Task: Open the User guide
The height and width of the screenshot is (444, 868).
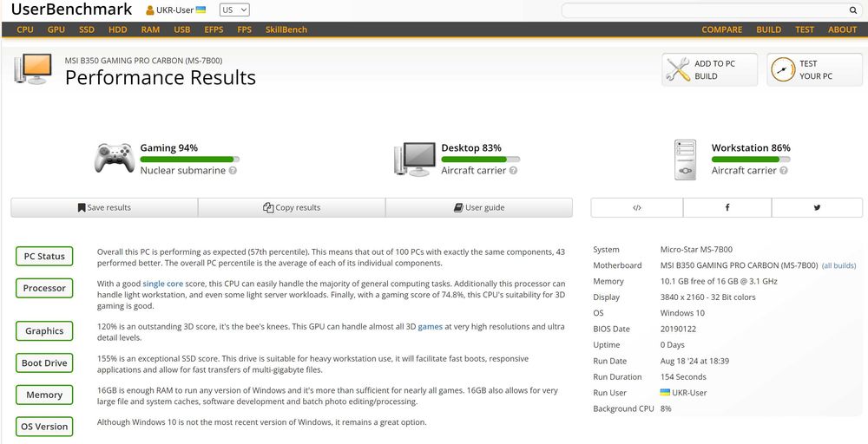Action: click(479, 207)
